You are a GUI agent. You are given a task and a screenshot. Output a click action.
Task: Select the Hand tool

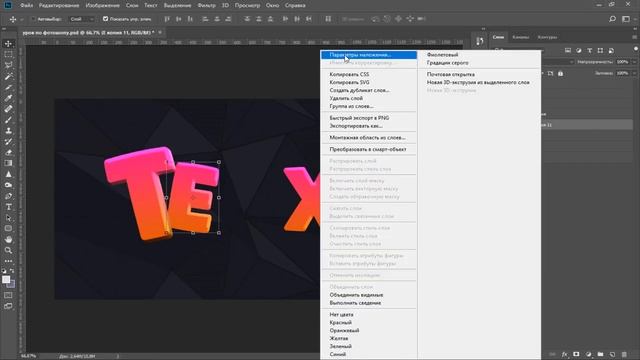[8, 240]
